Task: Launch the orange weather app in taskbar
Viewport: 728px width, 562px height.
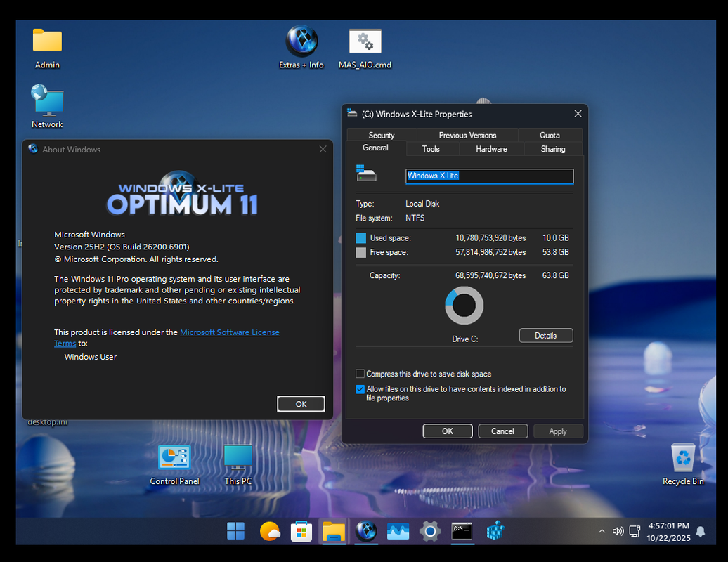Action: click(270, 531)
